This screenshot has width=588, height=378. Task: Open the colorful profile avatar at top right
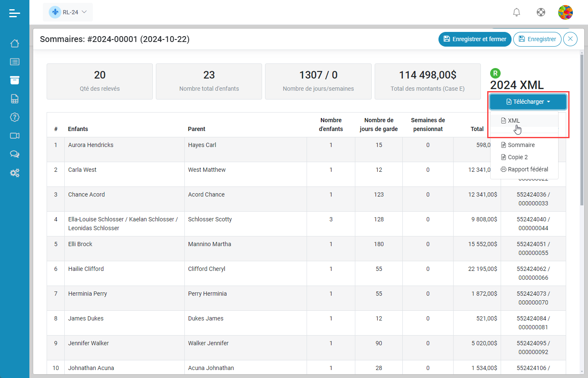click(x=566, y=12)
